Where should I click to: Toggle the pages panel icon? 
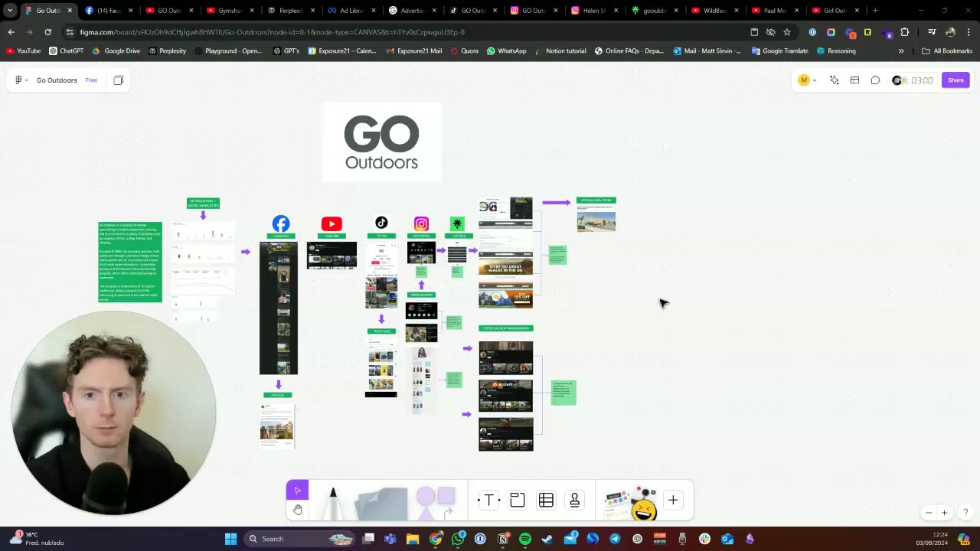(x=119, y=80)
